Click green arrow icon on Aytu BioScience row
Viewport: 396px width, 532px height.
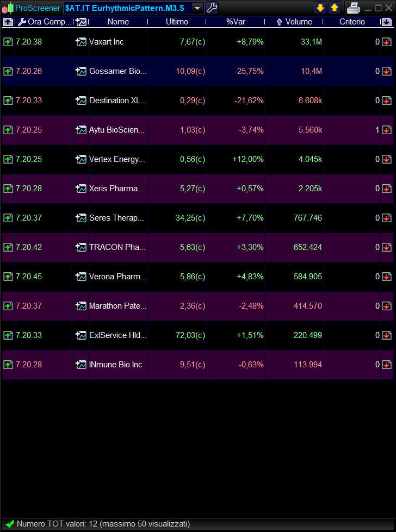8,130
